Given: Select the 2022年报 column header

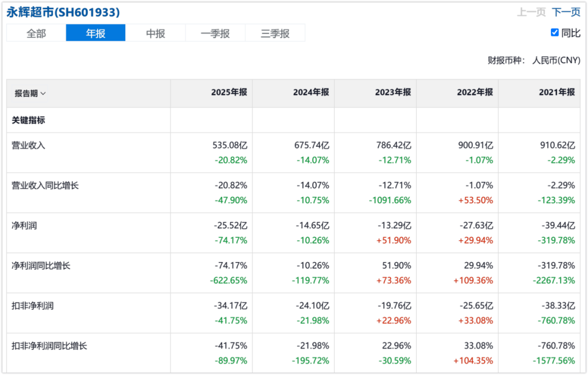Looking at the screenshot, I should coord(475,92).
